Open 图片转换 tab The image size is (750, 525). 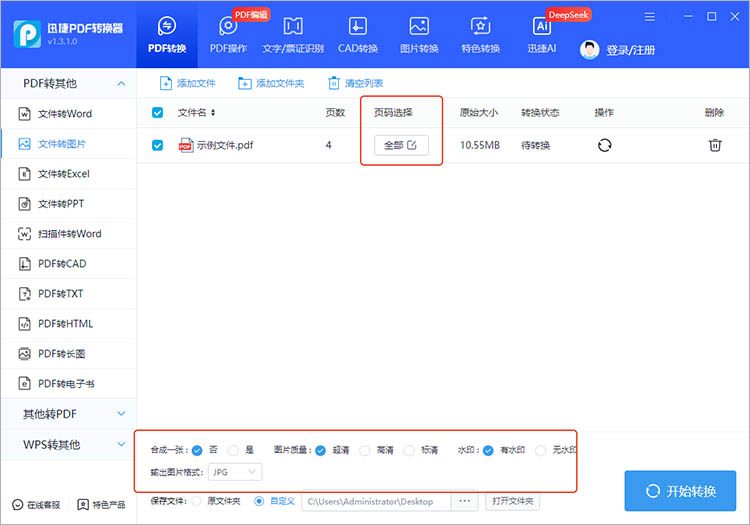pyautogui.click(x=419, y=35)
